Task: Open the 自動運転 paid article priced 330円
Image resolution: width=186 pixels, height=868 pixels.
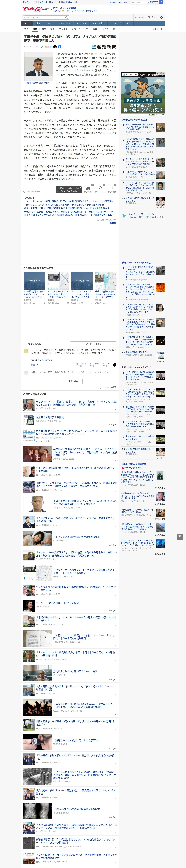Action: [x=137, y=511]
